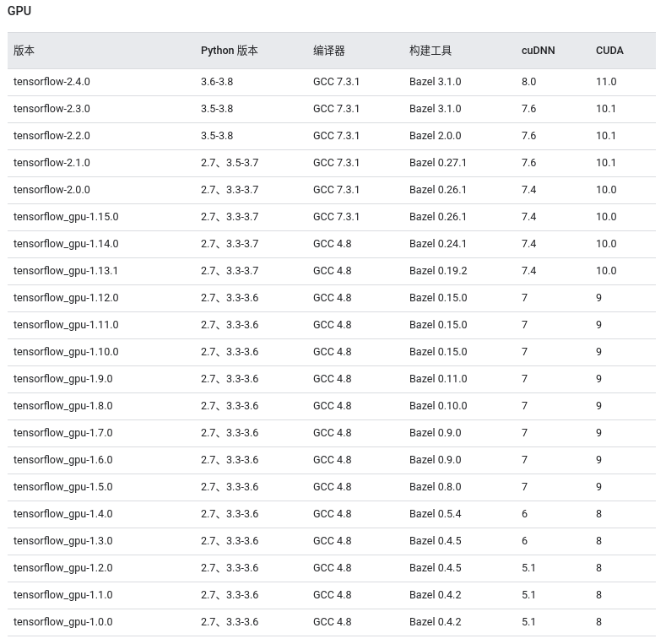
Task: Click cuDNN 5.1 in tensorflow_gpu-1.2.0 row
Action: tap(528, 568)
